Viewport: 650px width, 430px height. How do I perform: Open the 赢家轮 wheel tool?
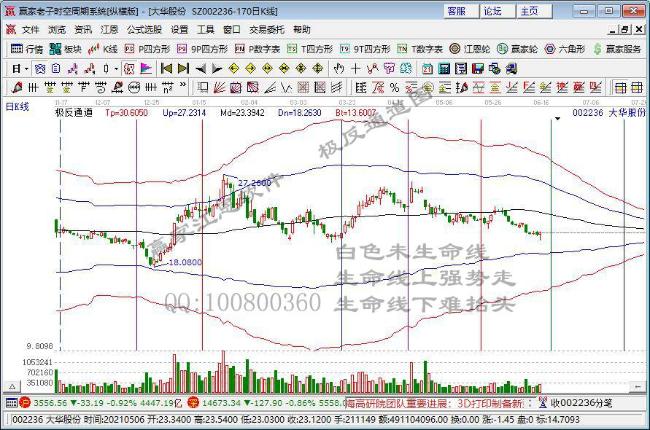517,49
